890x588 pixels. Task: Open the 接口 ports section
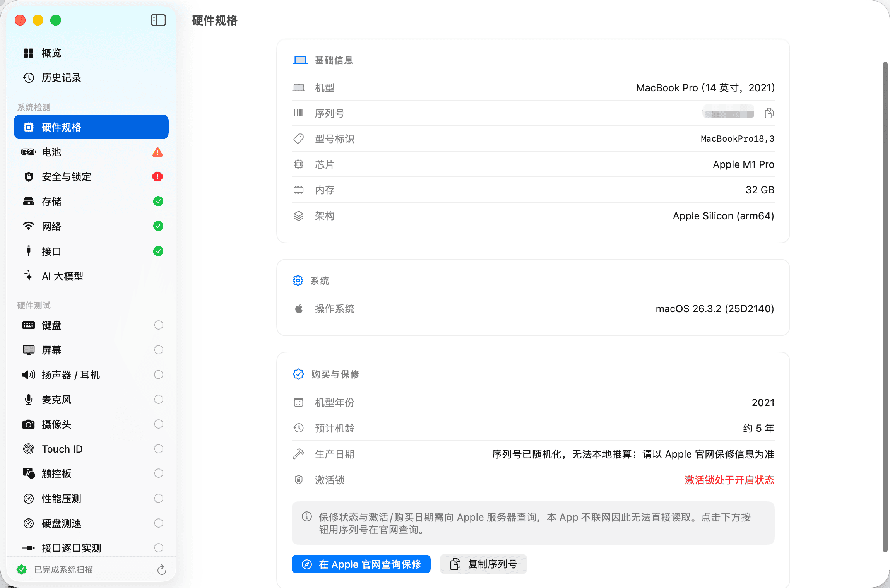point(91,251)
